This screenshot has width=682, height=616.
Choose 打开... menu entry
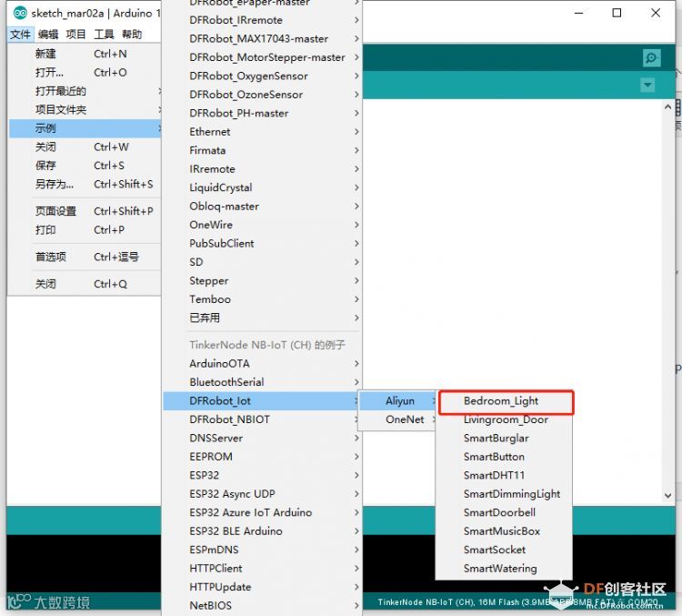point(85,72)
